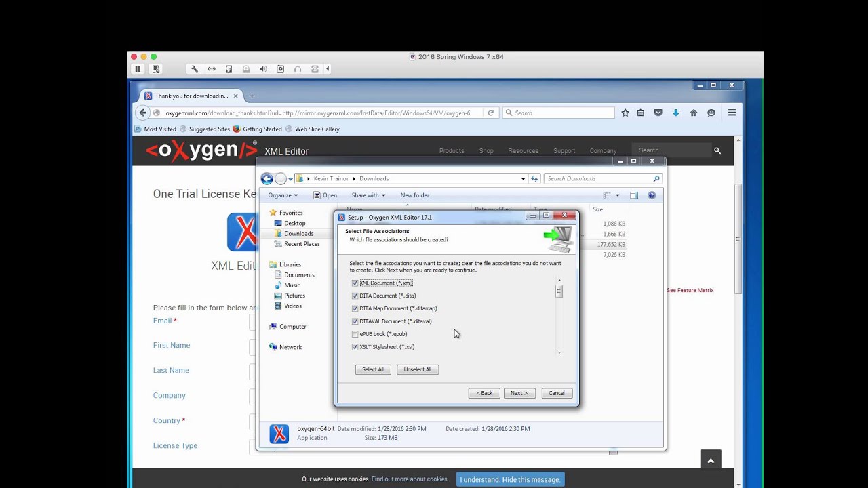Reload the Firefox page
Viewport: 868px width, 488px height.
pos(490,113)
